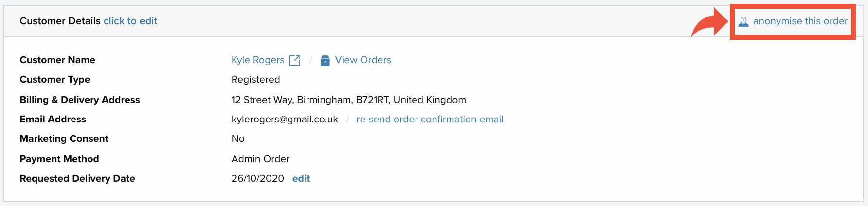Click the red arrow pointing to anonymise
The width and height of the screenshot is (868, 206).
click(x=709, y=23)
